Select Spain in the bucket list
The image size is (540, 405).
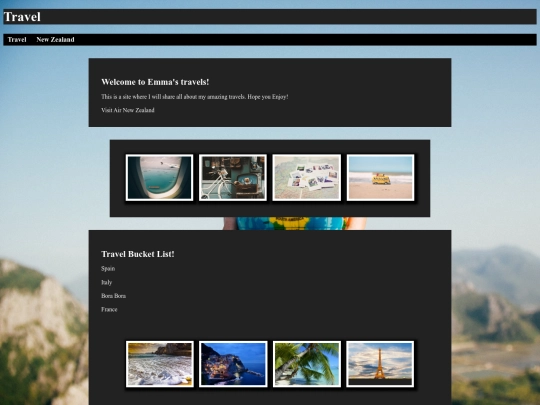coord(108,269)
